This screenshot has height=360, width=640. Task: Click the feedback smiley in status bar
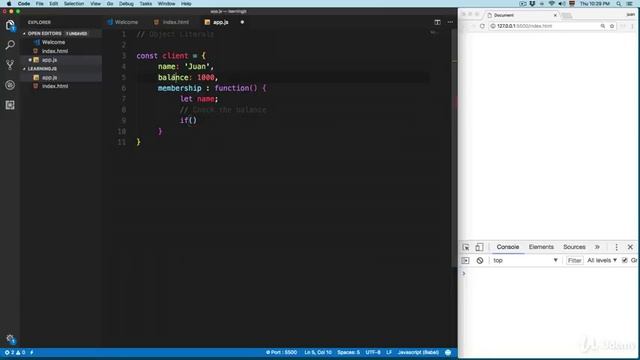point(448,352)
